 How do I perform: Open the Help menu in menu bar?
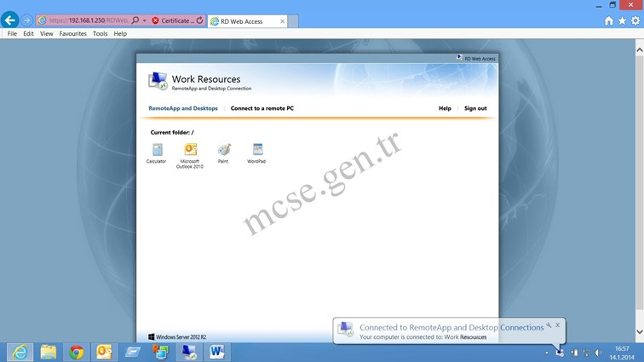(120, 34)
